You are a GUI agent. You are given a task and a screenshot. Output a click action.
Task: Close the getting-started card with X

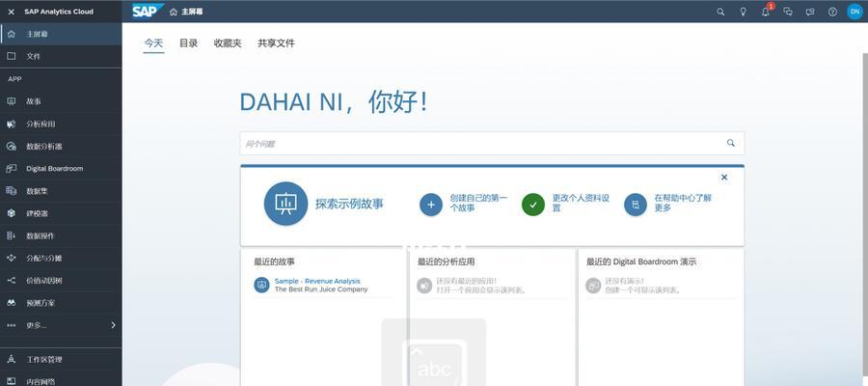pyautogui.click(x=724, y=178)
